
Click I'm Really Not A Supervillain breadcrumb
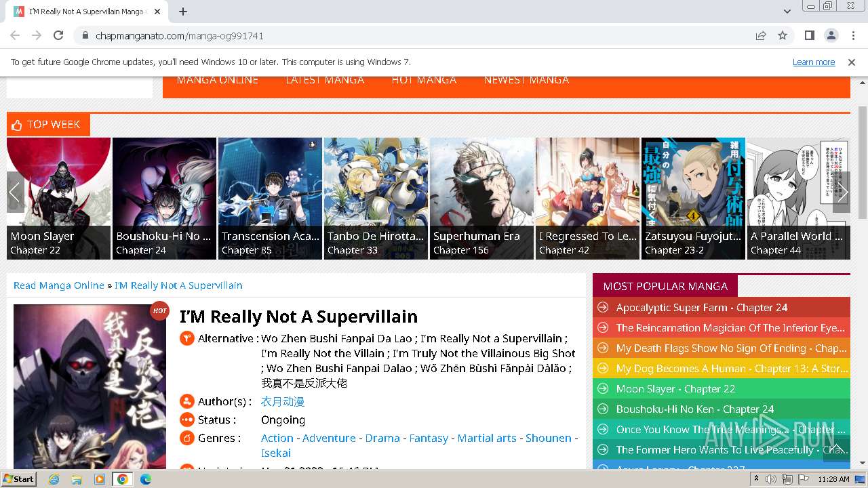(178, 285)
